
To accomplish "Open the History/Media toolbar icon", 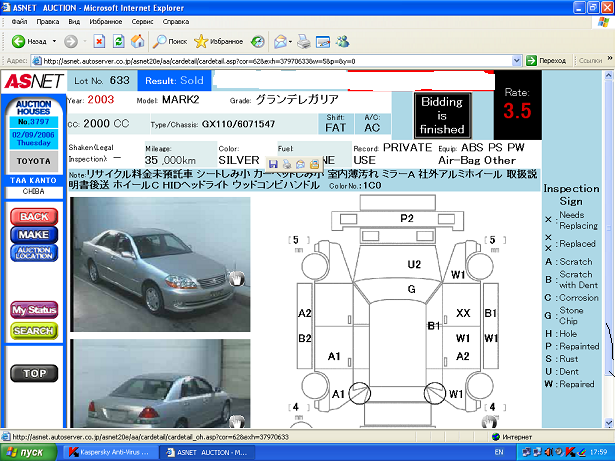I will click(x=258, y=41).
